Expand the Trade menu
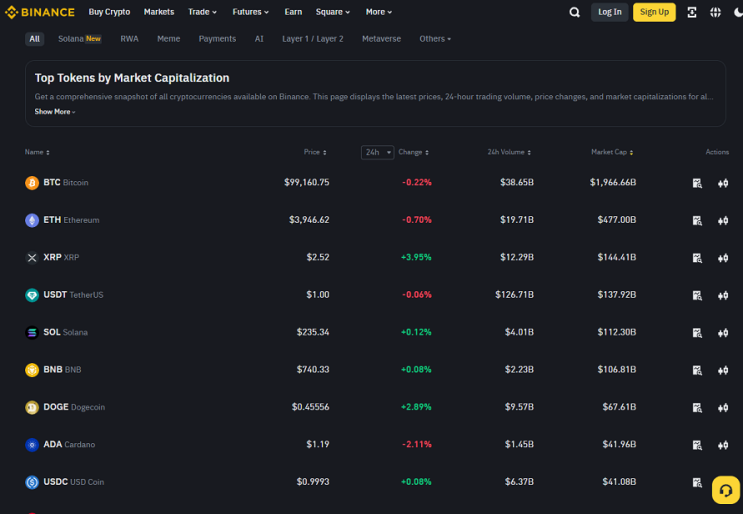This screenshot has width=743, height=514. click(x=202, y=12)
